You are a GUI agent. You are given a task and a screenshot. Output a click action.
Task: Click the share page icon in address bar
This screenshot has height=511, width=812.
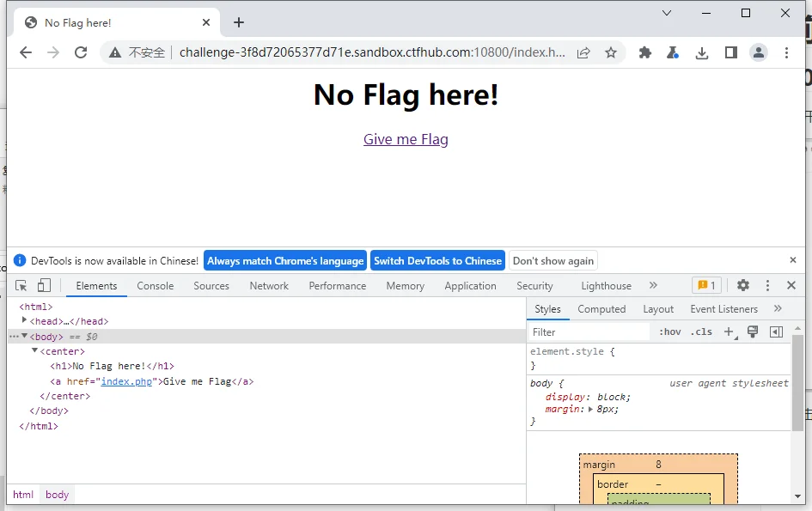tap(583, 52)
